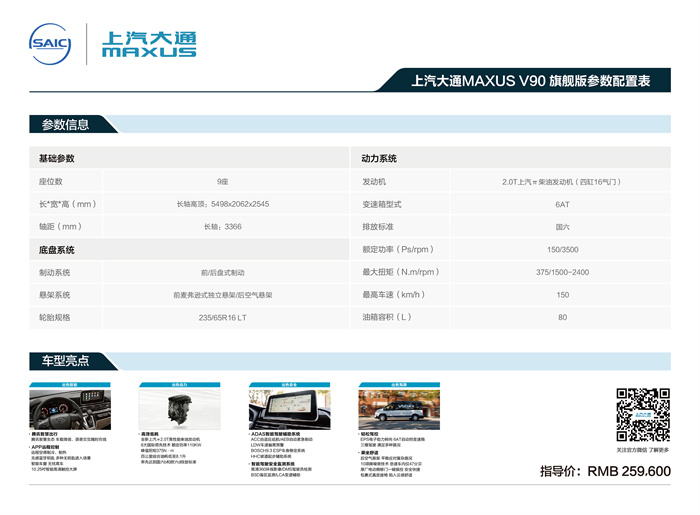700x515 pixels.
Task: Click the 关注官方微信 caption under QR code
Action: [x=642, y=450]
